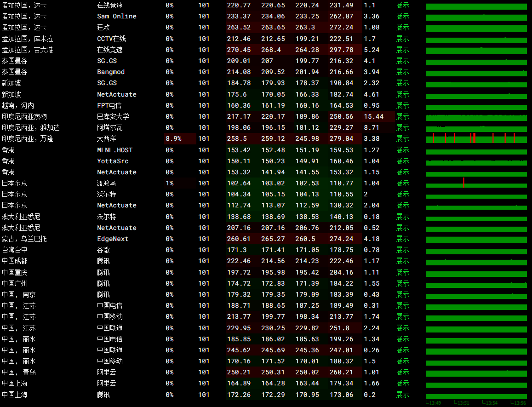This screenshot has width=532, height=407.
Task: Click the Bangmod provider name
Action: click(x=111, y=72)
